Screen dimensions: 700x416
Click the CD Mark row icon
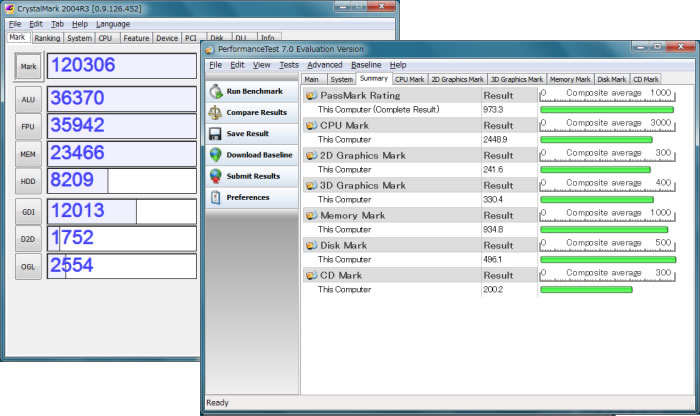click(x=311, y=275)
